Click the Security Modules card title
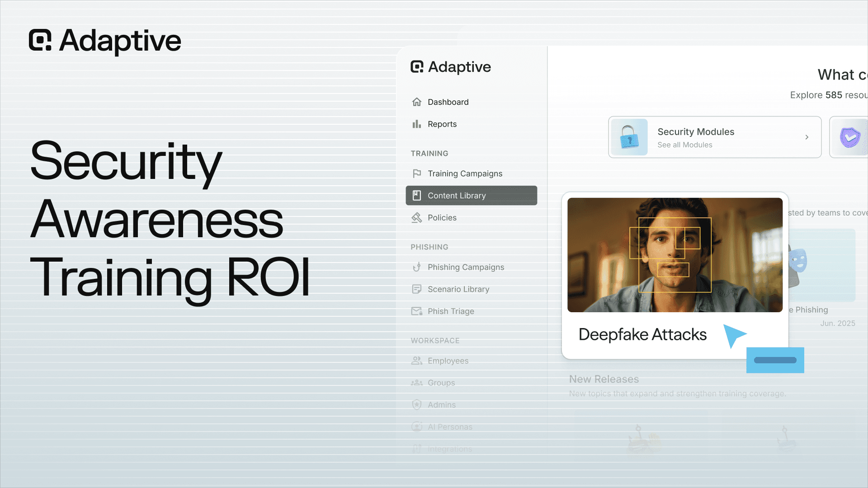868x488 pixels. [x=696, y=132]
